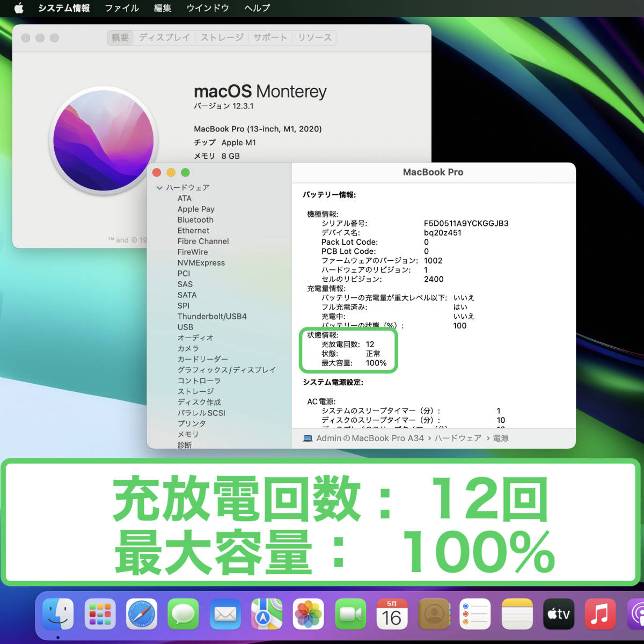Open Messages app in Dock
Image resolution: width=644 pixels, height=644 pixels.
click(184, 614)
